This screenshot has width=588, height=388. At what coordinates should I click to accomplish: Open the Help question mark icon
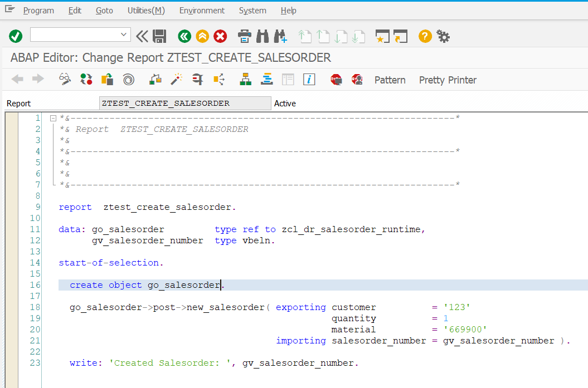click(425, 37)
